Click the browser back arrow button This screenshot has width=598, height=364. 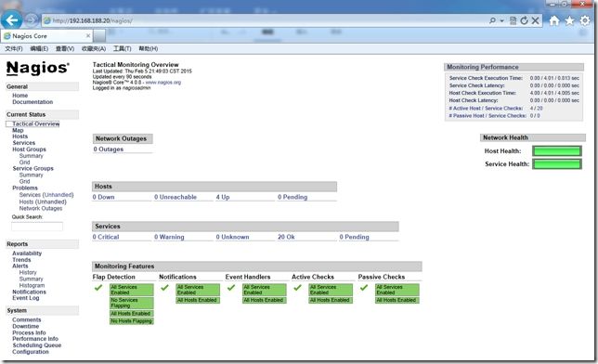coord(11,19)
